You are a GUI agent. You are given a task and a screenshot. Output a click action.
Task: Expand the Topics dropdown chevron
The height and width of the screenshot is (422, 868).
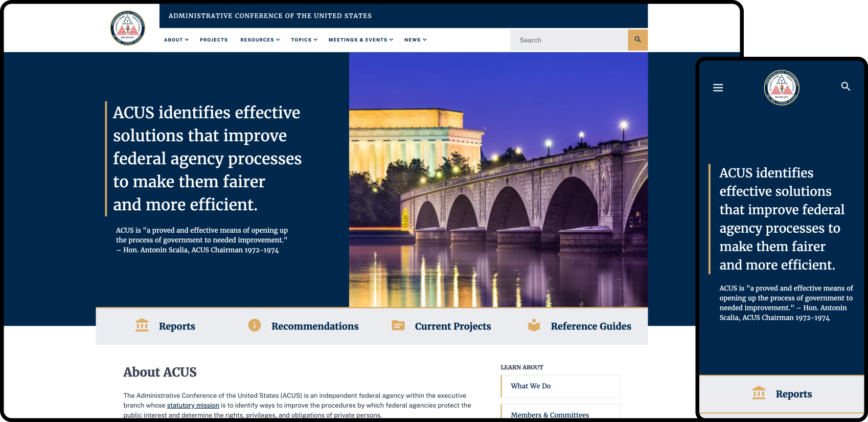tap(315, 39)
